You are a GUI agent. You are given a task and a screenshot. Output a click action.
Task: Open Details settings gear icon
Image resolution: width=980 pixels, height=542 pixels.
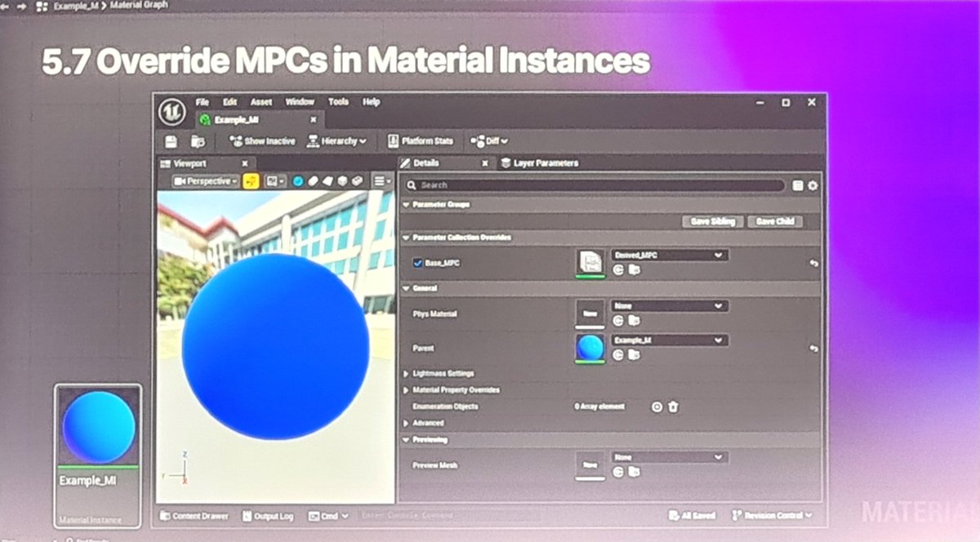813,185
